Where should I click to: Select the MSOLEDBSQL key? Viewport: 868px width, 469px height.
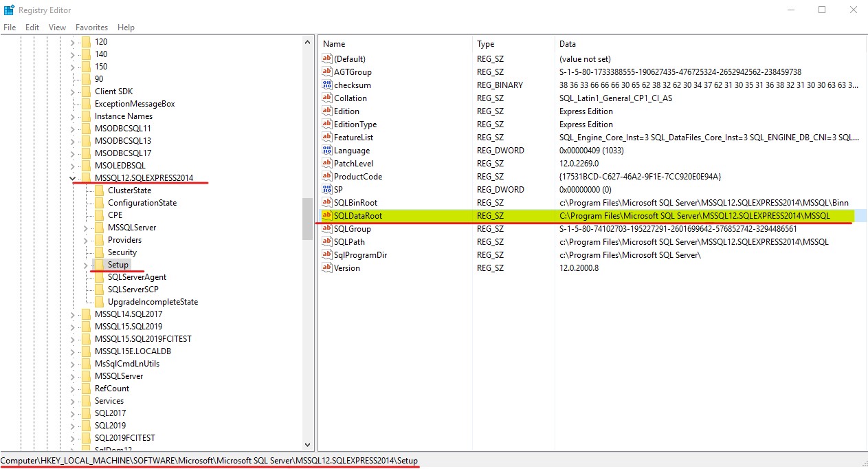pyautogui.click(x=120, y=166)
